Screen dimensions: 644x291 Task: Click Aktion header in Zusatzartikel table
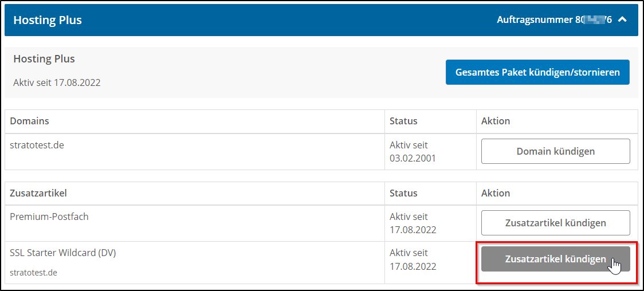[496, 193]
